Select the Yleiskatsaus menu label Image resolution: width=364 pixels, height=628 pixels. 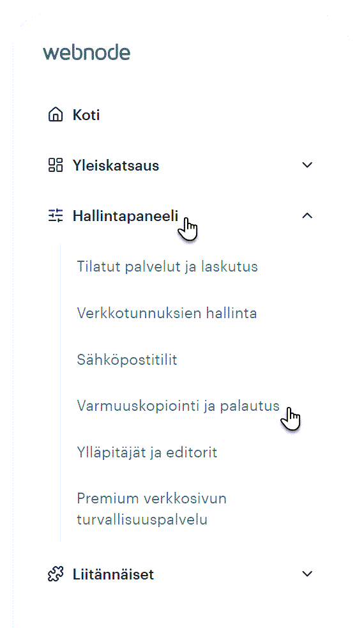click(x=116, y=165)
